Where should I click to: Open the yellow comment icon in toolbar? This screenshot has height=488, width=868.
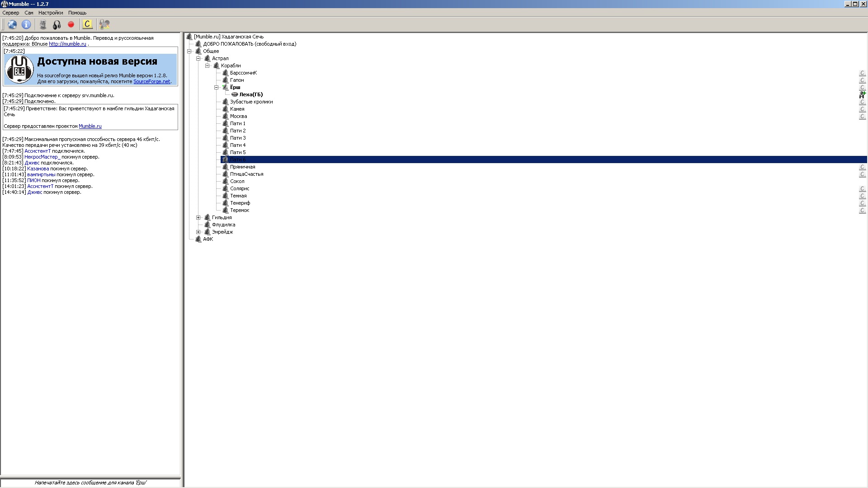[87, 24]
